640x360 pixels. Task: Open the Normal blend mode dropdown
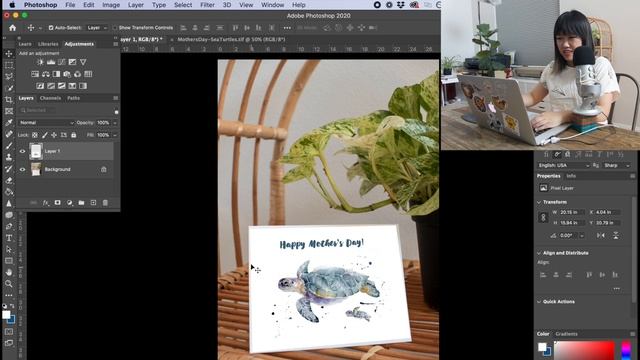click(46, 123)
